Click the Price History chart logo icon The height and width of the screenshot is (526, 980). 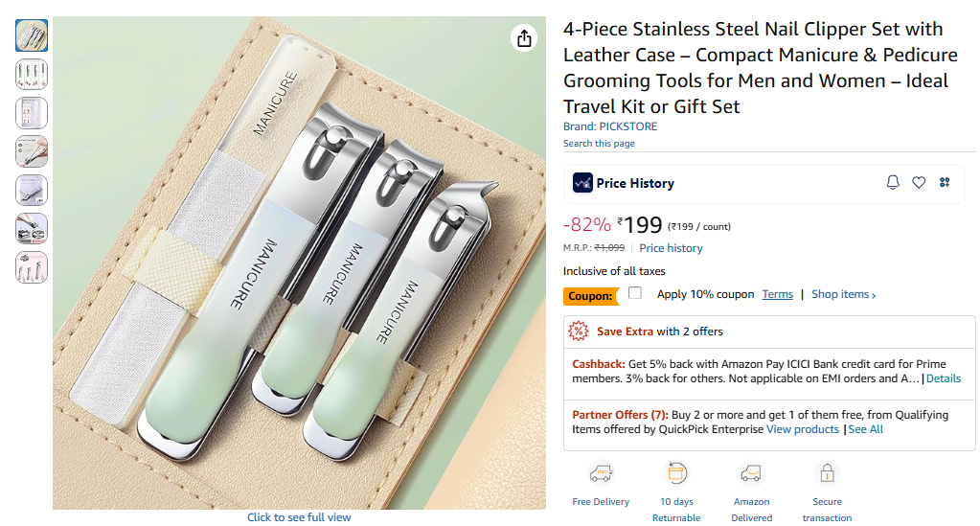pos(582,183)
